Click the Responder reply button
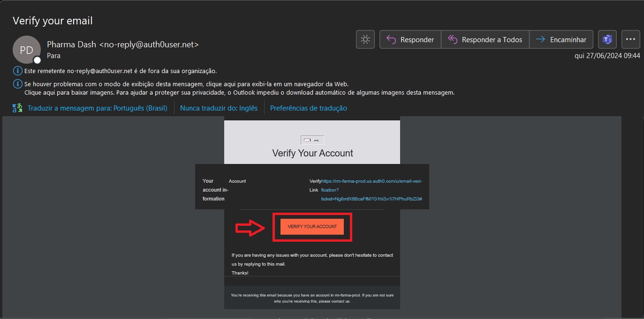Viewport: 644px width, 319px height. (410, 40)
